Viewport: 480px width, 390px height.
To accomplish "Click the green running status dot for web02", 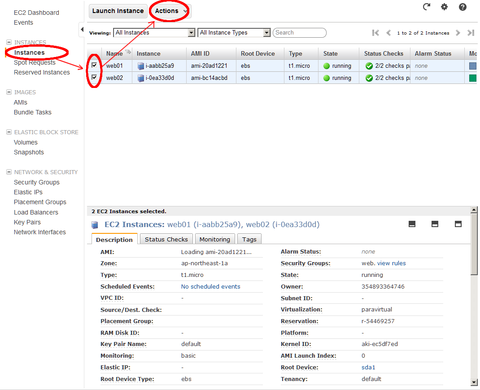I will [326, 78].
